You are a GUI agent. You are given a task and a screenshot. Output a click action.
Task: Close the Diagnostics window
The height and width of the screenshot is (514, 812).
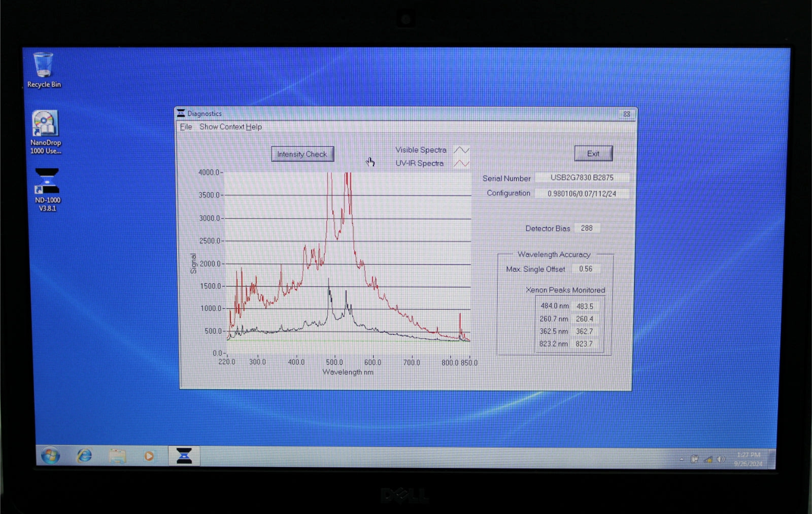coord(627,114)
